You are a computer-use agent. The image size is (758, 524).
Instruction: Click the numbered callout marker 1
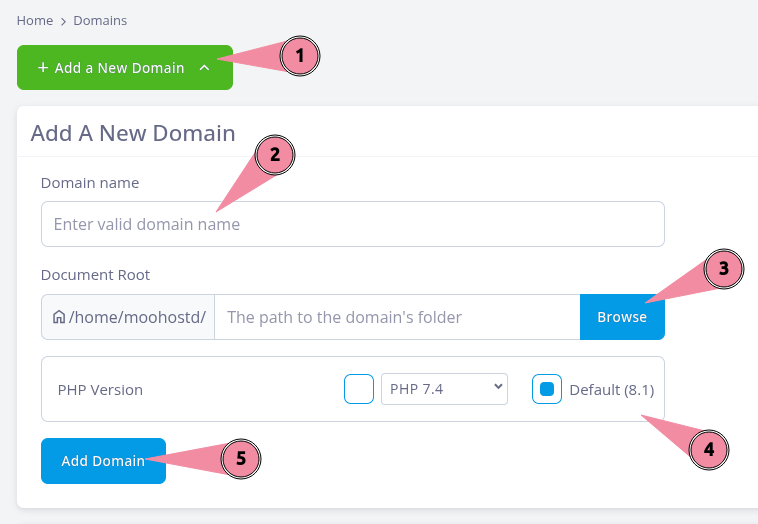pos(299,58)
